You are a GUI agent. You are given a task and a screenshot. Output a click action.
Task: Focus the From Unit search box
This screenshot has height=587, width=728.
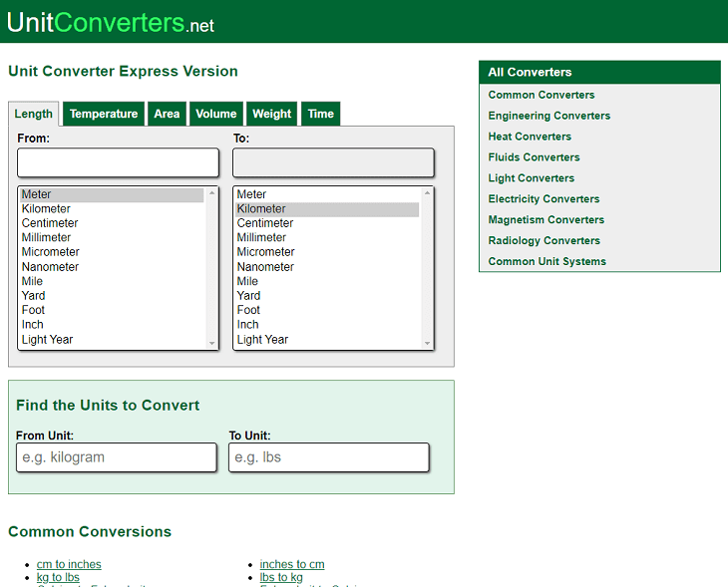[x=117, y=457]
